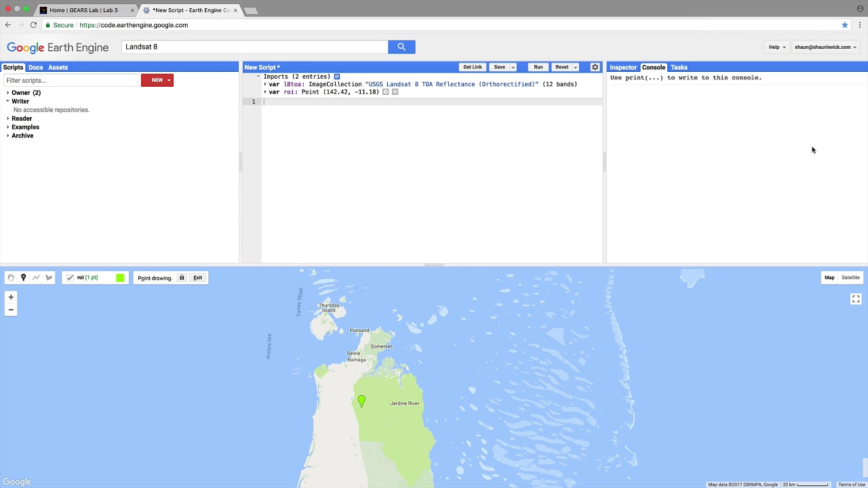
Task: Open the Help dropdown menu
Action: 777,47
